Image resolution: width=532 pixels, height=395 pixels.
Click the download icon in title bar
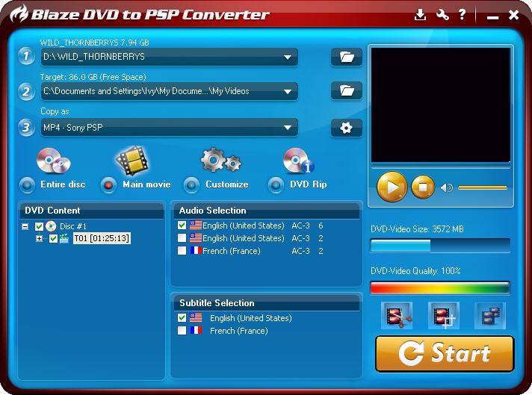point(421,15)
